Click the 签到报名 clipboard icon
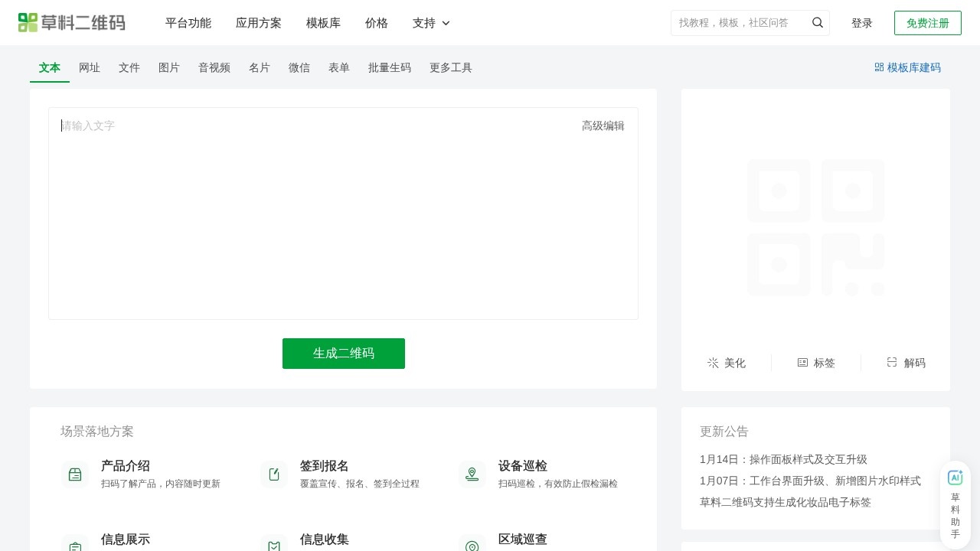The image size is (980, 551). pos(274,474)
